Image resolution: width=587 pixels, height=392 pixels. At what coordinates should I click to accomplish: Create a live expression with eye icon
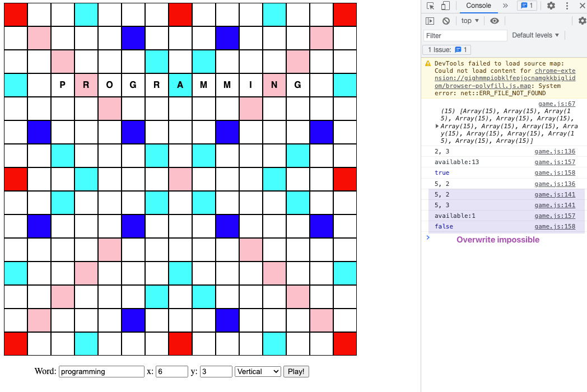point(495,21)
